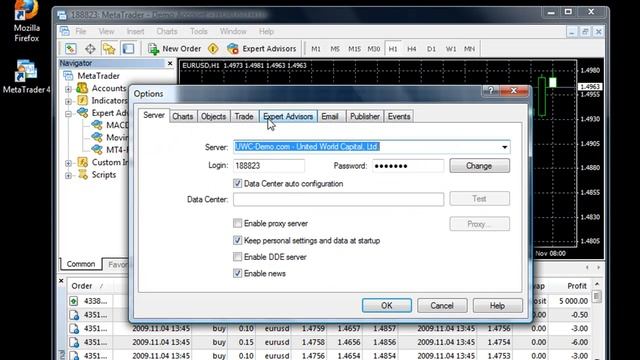
Task: Switch to Charts tab in Options
Action: (x=182, y=116)
